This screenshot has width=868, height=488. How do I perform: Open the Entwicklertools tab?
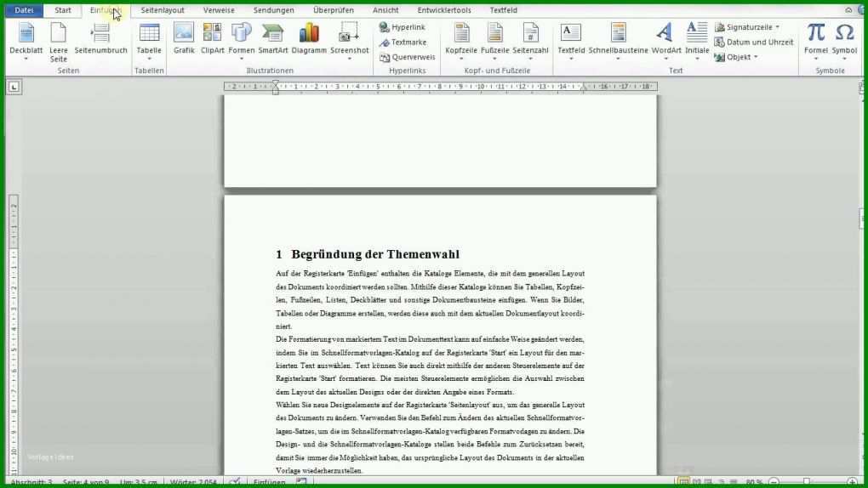click(444, 10)
